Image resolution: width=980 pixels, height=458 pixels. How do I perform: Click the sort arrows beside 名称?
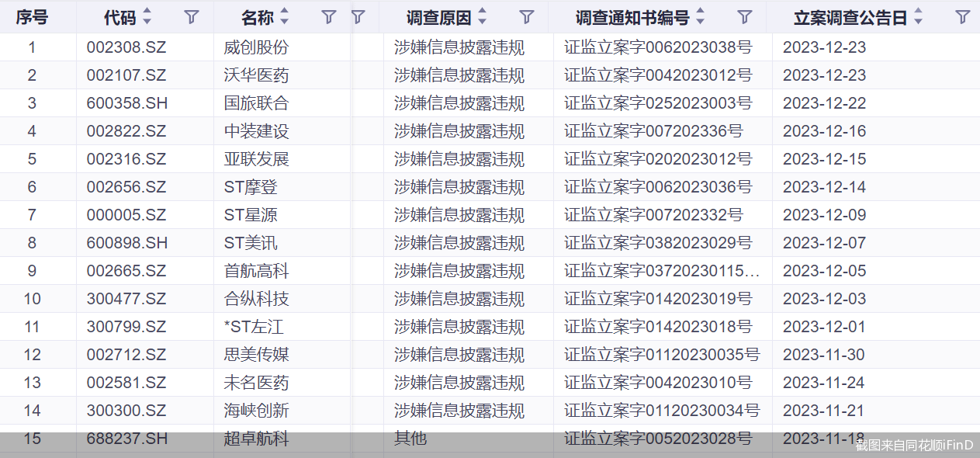[284, 16]
